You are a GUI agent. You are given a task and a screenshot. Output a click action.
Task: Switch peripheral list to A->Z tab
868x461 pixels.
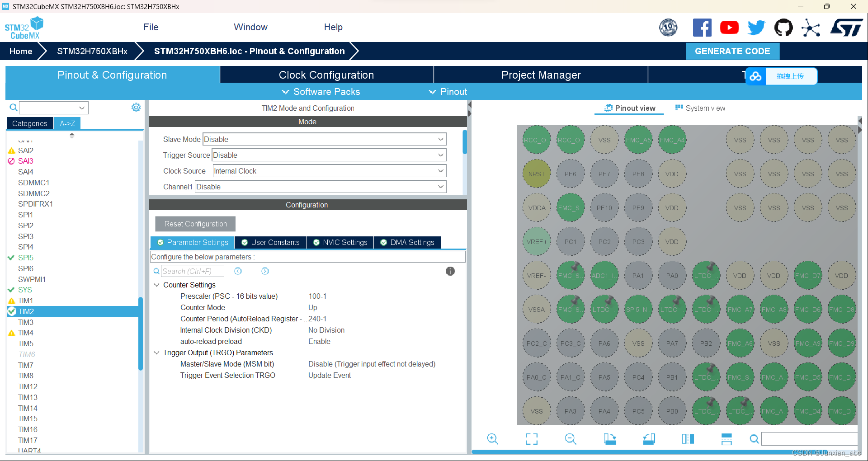(67, 123)
